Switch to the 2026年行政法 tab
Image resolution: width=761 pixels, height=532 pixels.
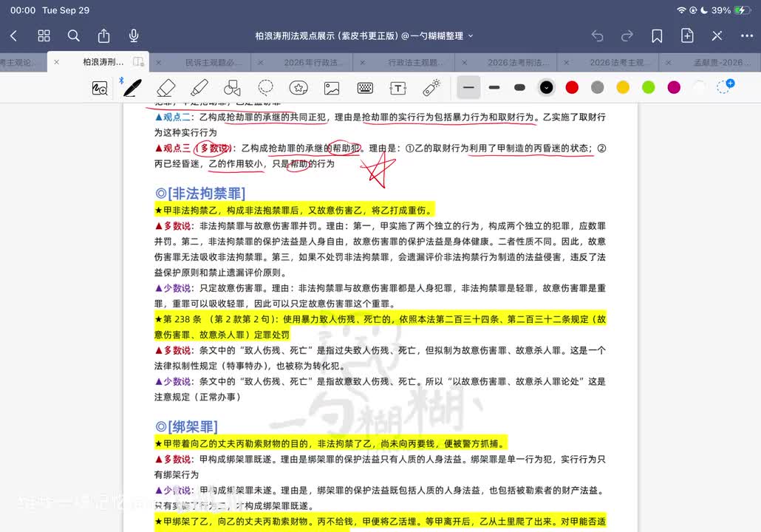(x=313, y=62)
